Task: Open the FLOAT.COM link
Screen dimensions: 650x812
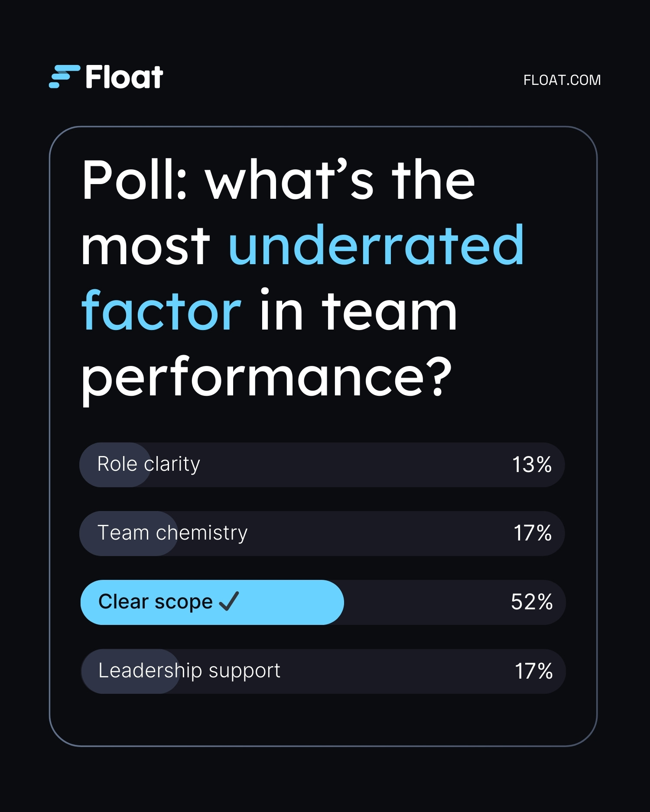Action: tap(562, 80)
